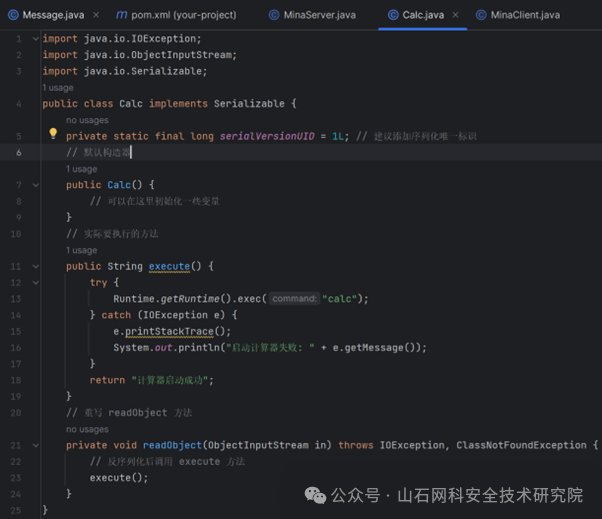The height and width of the screenshot is (519, 602).
Task: Click the execute(); call on line 23
Action: tap(119, 478)
